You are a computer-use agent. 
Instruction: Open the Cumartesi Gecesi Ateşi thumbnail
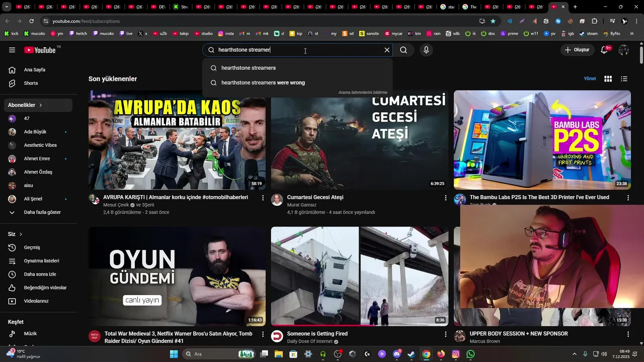pos(359,140)
